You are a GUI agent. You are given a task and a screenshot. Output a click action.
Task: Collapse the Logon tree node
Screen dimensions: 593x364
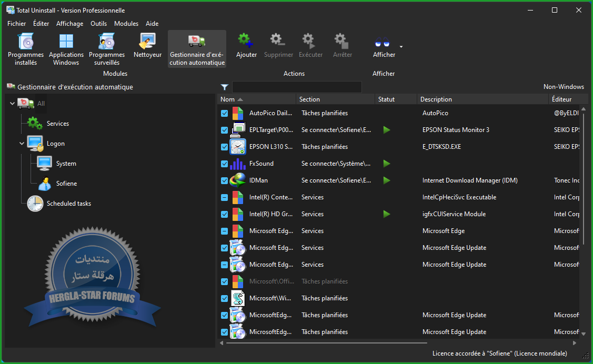[22, 144]
